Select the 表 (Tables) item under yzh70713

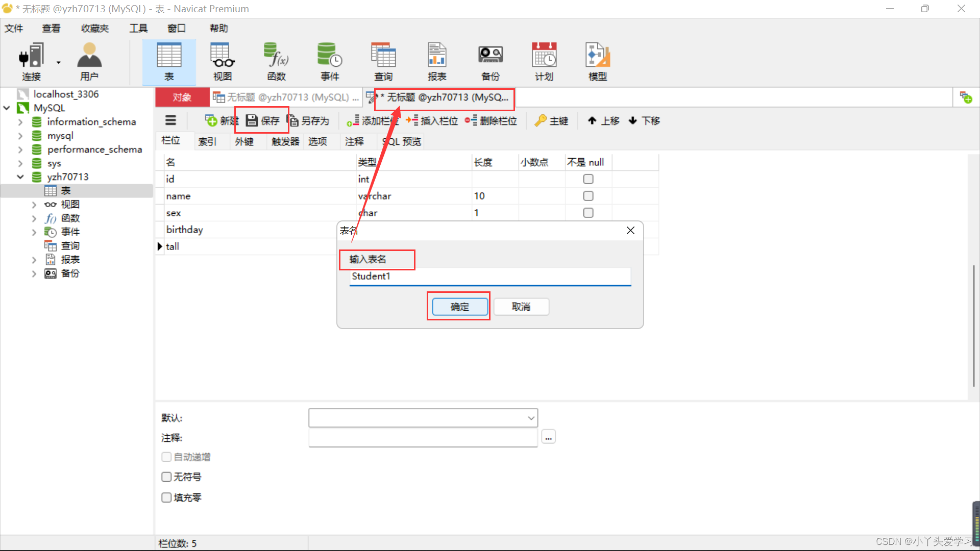click(x=65, y=191)
